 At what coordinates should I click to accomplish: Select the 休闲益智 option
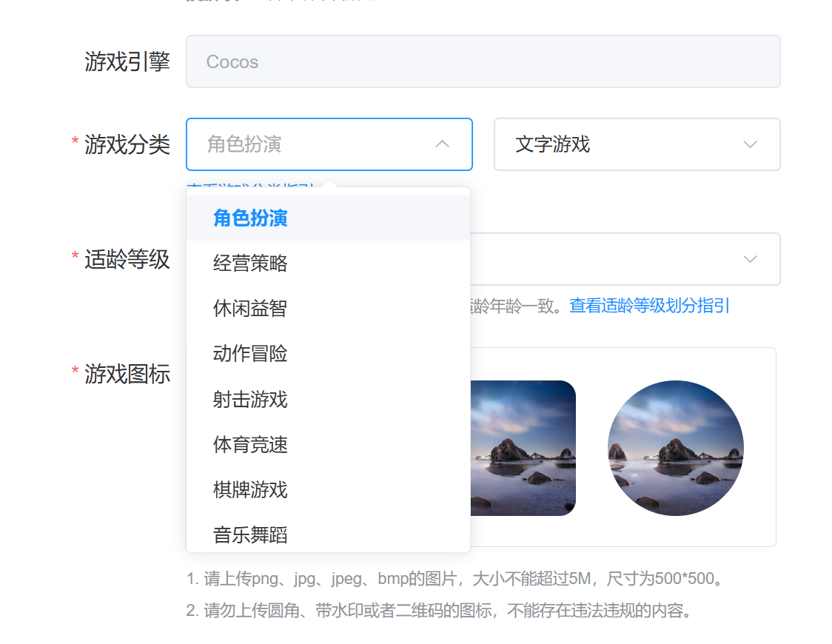tap(328, 308)
